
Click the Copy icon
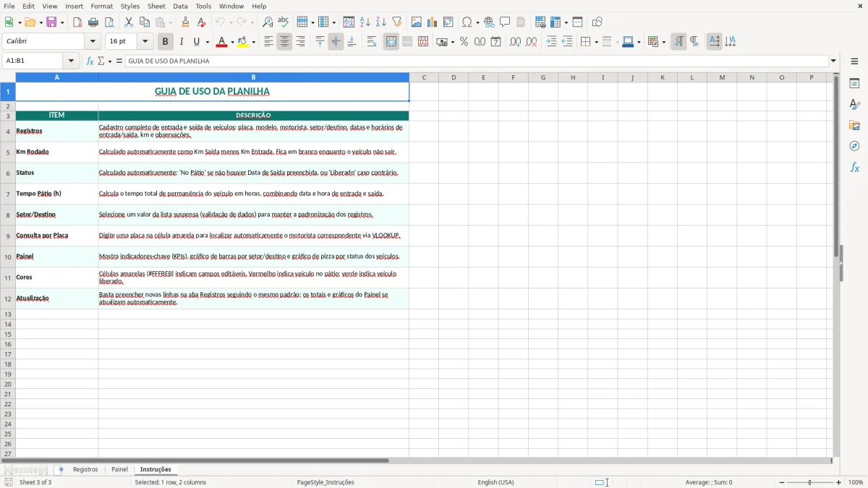pos(145,22)
